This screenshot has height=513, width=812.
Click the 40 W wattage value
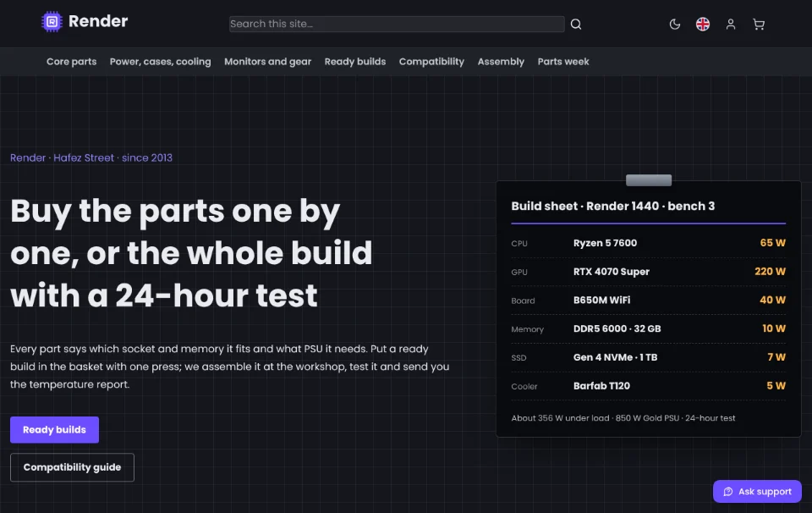tap(772, 300)
